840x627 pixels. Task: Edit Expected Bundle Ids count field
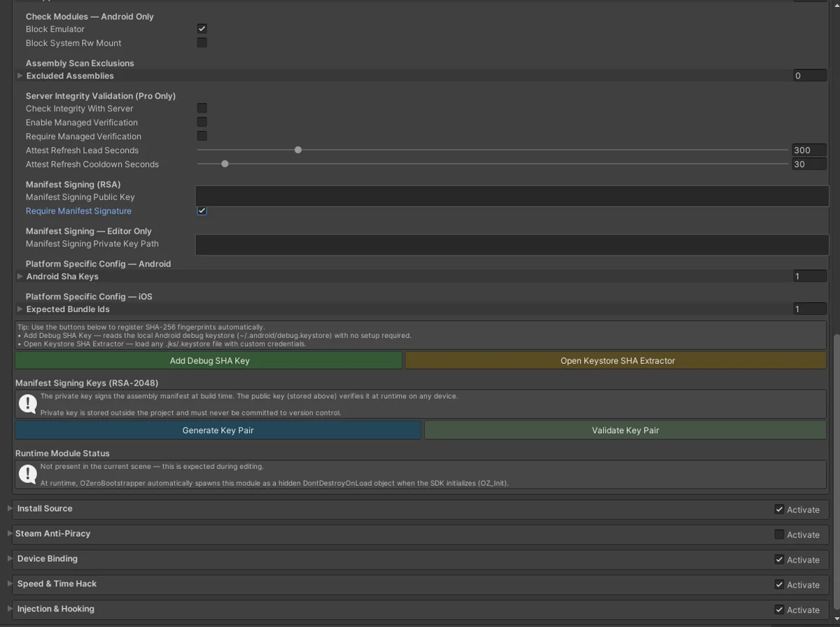809,309
